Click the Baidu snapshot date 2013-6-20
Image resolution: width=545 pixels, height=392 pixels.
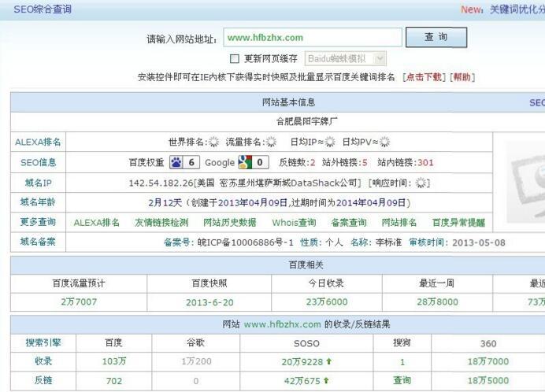[209, 302]
